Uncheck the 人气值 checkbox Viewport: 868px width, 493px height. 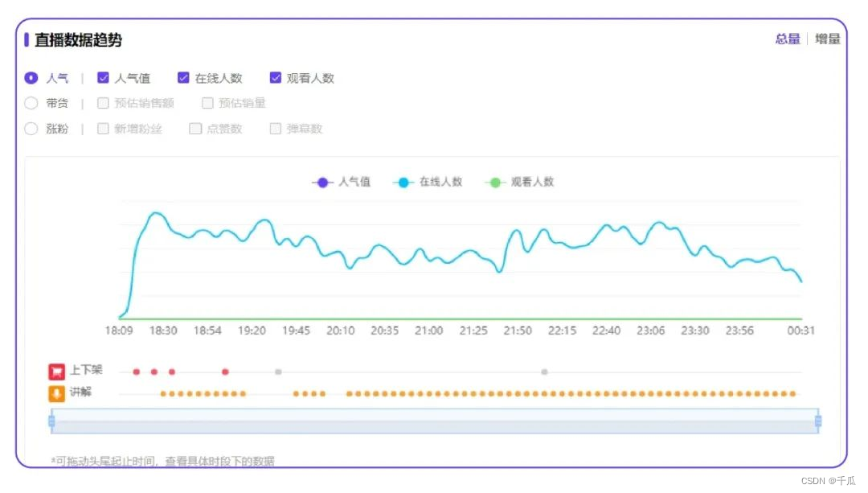(x=103, y=77)
